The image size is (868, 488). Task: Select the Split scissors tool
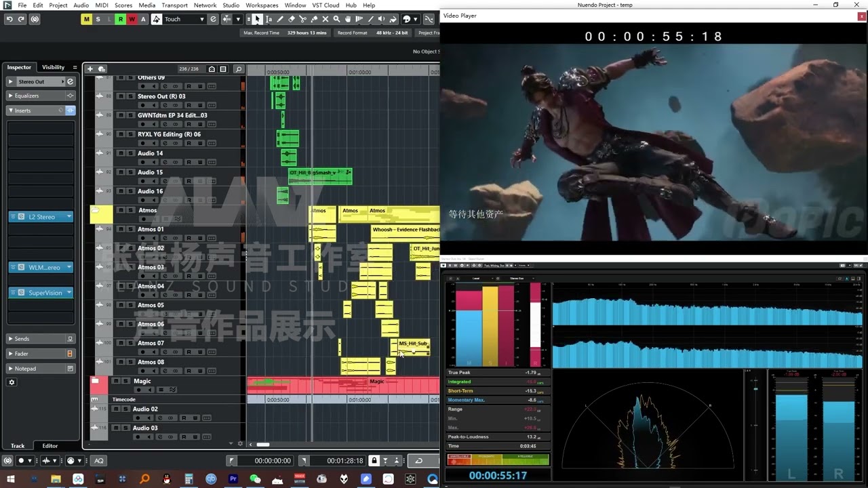[x=302, y=19]
